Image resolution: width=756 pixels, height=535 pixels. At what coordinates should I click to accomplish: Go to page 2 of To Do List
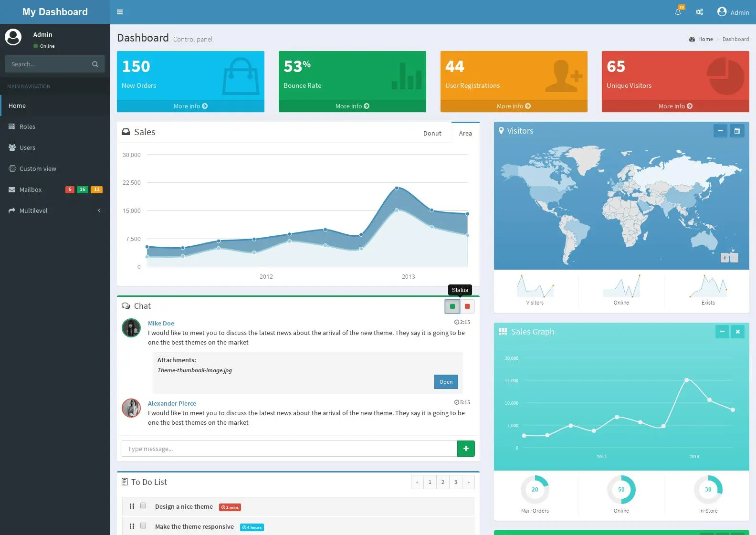tap(442, 482)
